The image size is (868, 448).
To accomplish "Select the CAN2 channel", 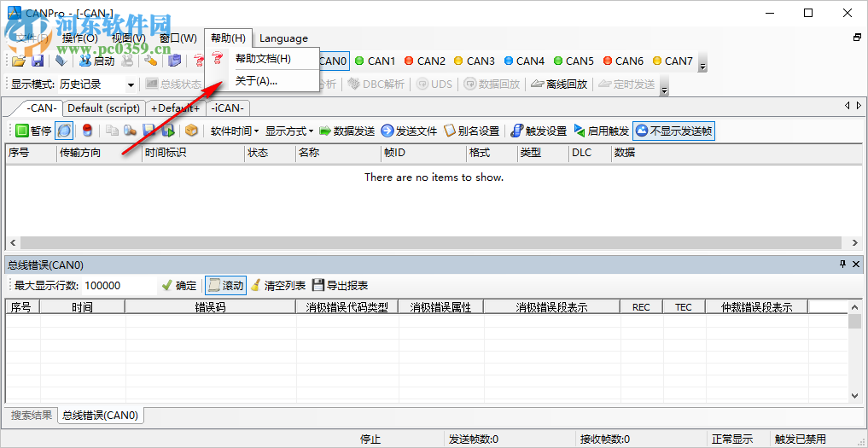I will click(x=424, y=61).
